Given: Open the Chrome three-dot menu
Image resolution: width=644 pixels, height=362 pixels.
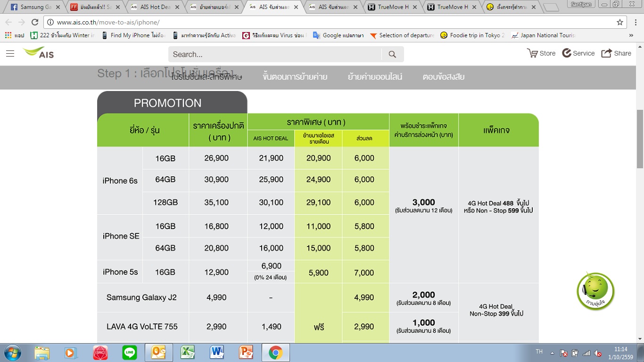Looking at the screenshot, I should tap(635, 22).
